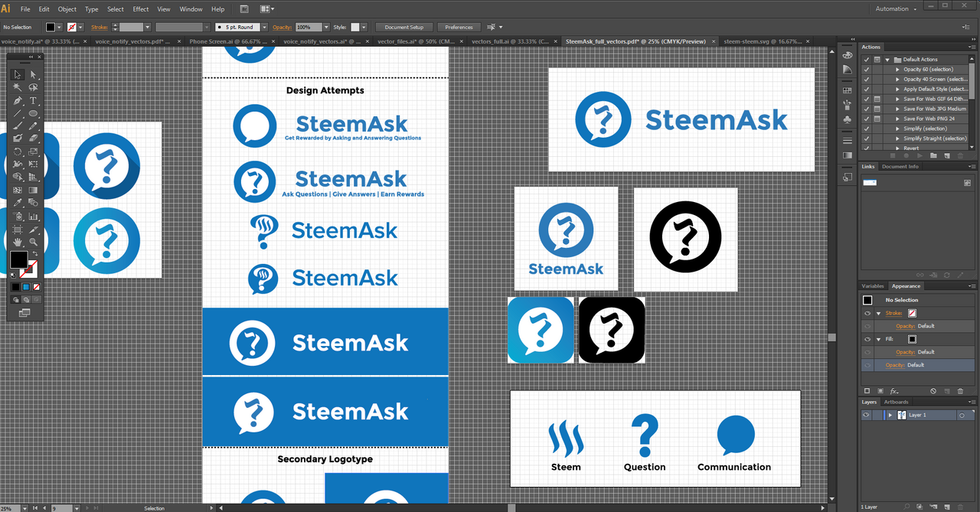980x512 pixels.
Task: Open the Window menu
Action: point(191,9)
